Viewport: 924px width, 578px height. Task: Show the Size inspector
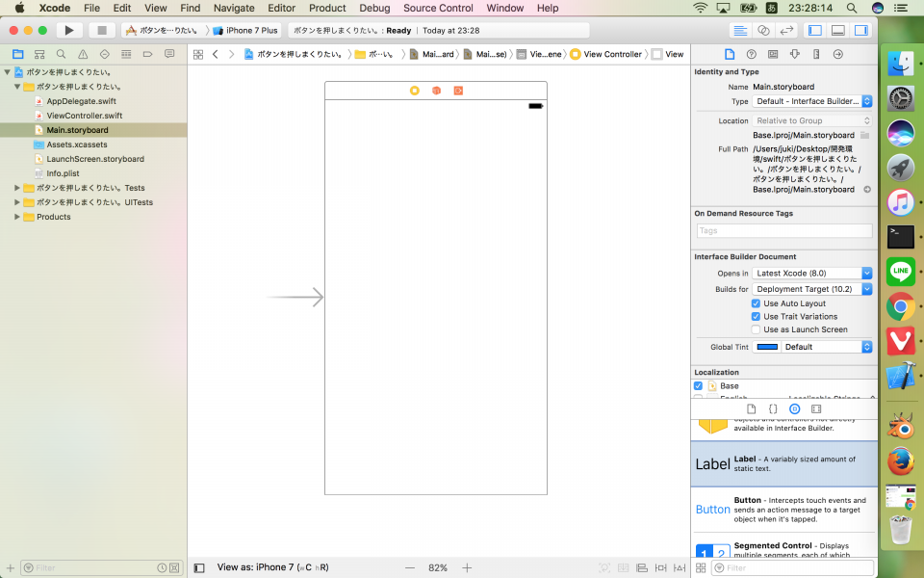pos(816,54)
